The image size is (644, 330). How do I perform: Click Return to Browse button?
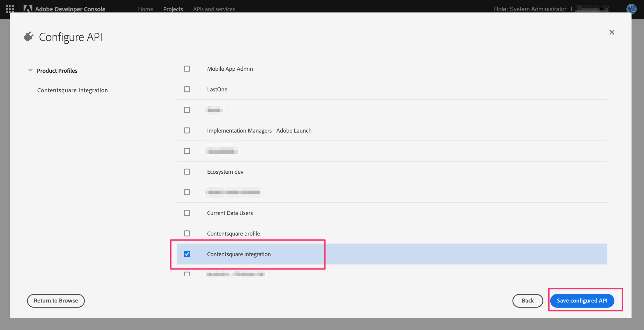click(56, 300)
